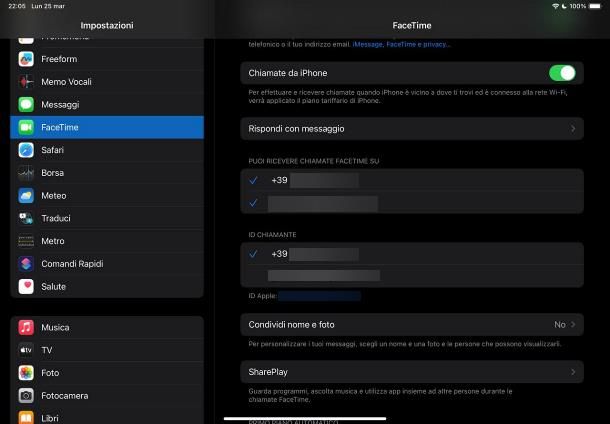This screenshot has width=610, height=424.
Task: Select Safari settings
Action: pyautogui.click(x=107, y=150)
